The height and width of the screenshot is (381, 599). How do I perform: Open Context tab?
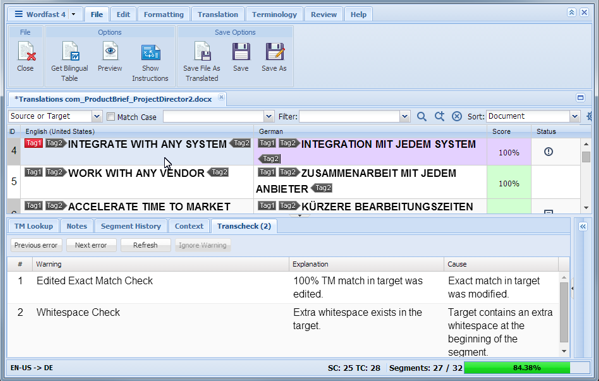[189, 226]
